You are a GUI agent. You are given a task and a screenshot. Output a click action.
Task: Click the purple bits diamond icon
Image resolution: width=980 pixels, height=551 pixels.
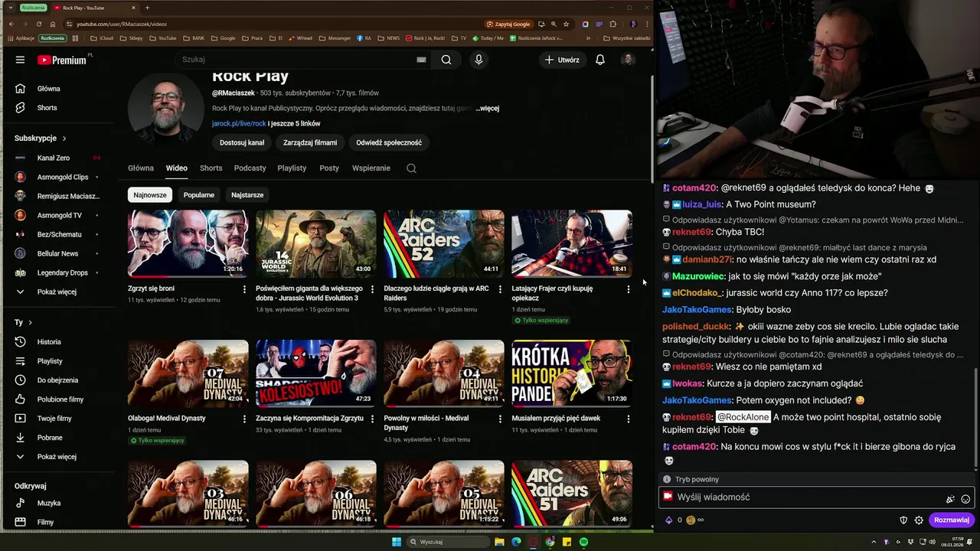tap(668, 520)
